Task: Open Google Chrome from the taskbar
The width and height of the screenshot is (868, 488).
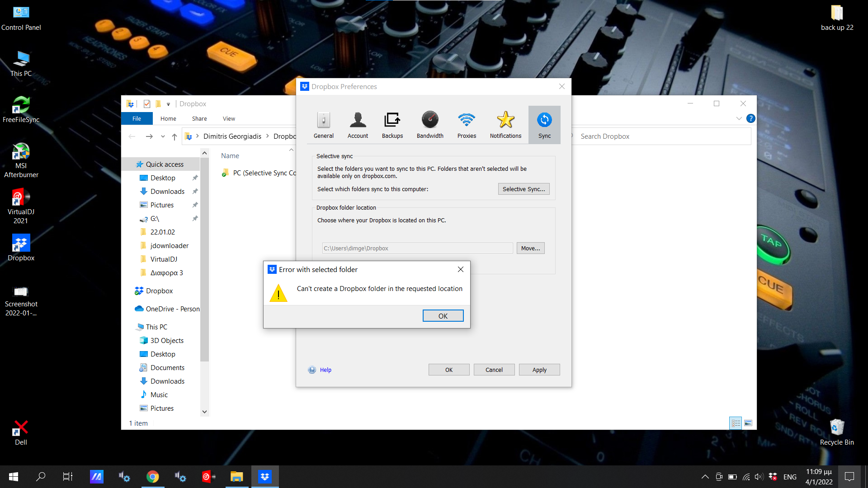Action: (152, 476)
